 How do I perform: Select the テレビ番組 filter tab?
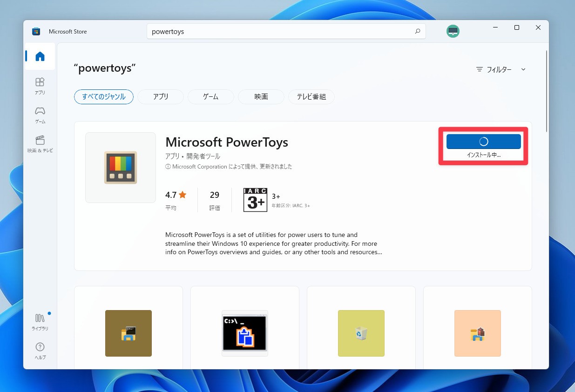click(x=311, y=97)
